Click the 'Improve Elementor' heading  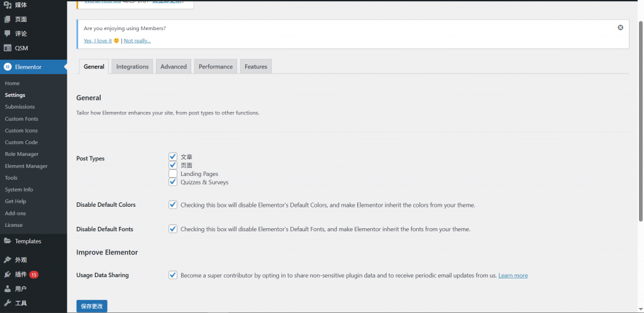[x=107, y=252]
